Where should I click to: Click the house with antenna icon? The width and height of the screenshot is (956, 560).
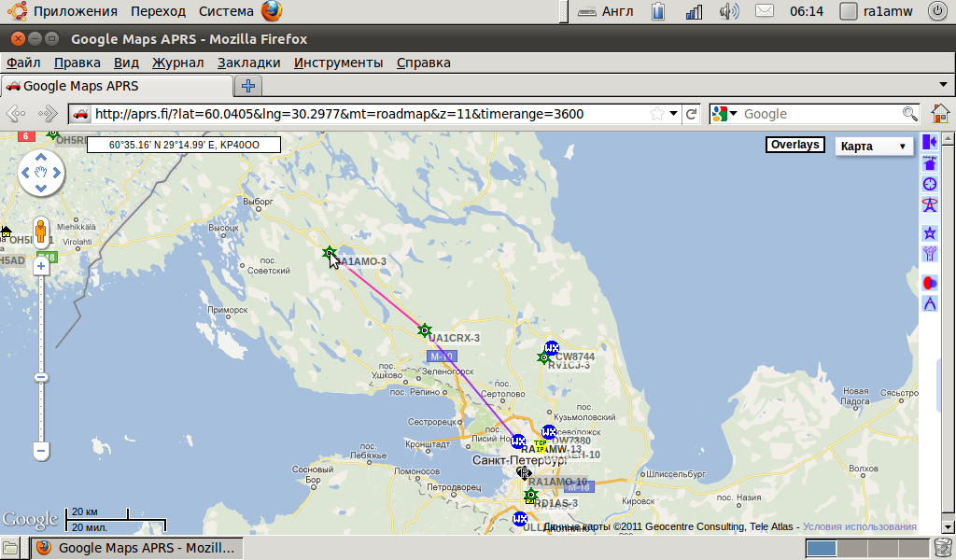pyautogui.click(x=930, y=162)
